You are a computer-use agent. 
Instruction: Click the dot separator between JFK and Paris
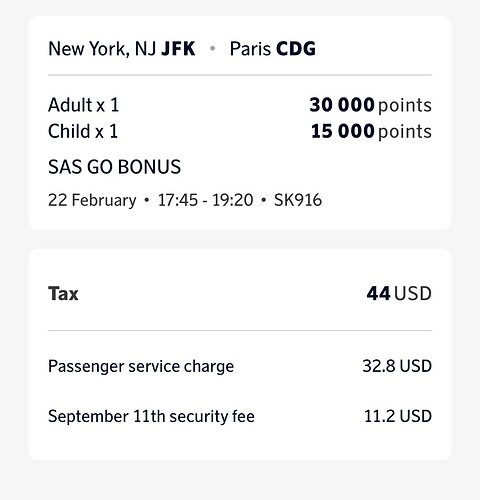tap(212, 49)
